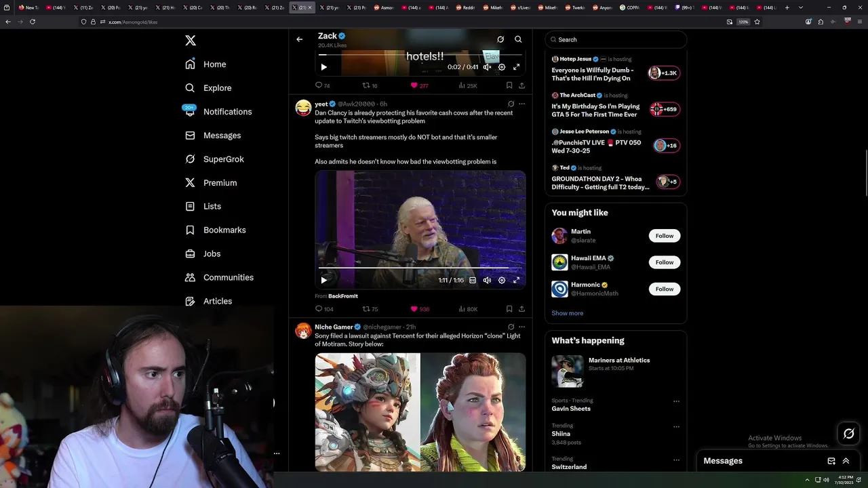This screenshot has height=488, width=868.
Task: Follow Harmonic @HarmonicMath
Action: [x=665, y=289]
